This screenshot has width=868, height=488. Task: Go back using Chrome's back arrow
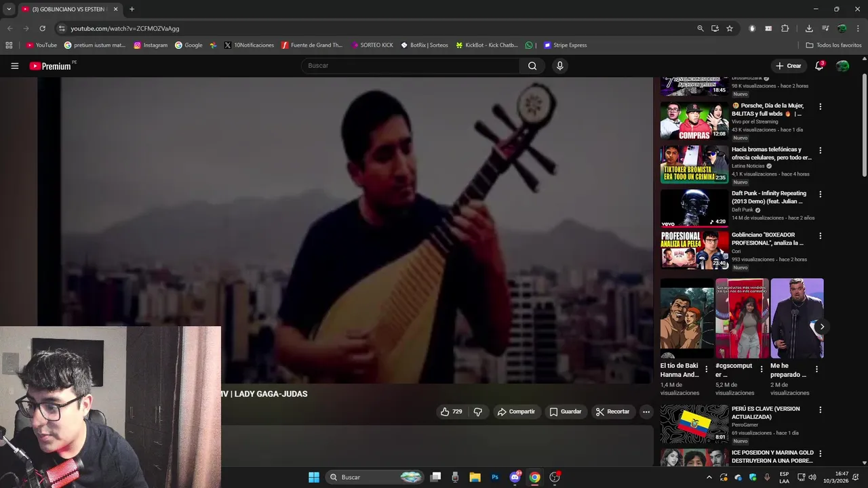9,28
